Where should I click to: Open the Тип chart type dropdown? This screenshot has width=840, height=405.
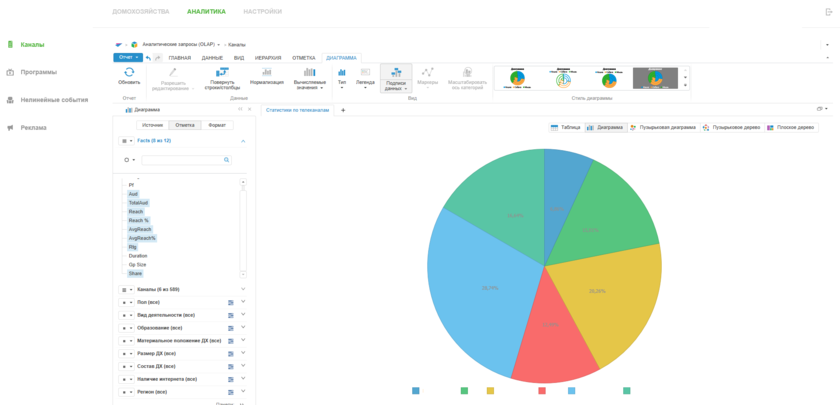[342, 80]
